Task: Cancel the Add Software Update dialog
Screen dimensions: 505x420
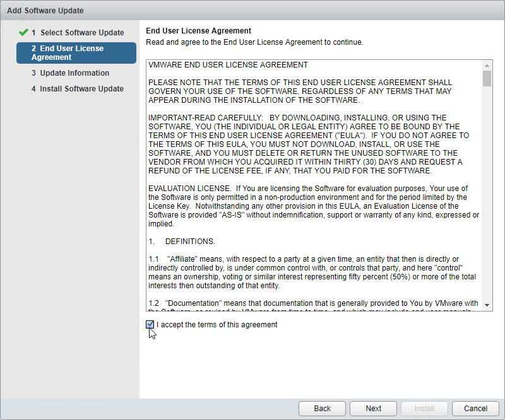Action: tap(475, 409)
